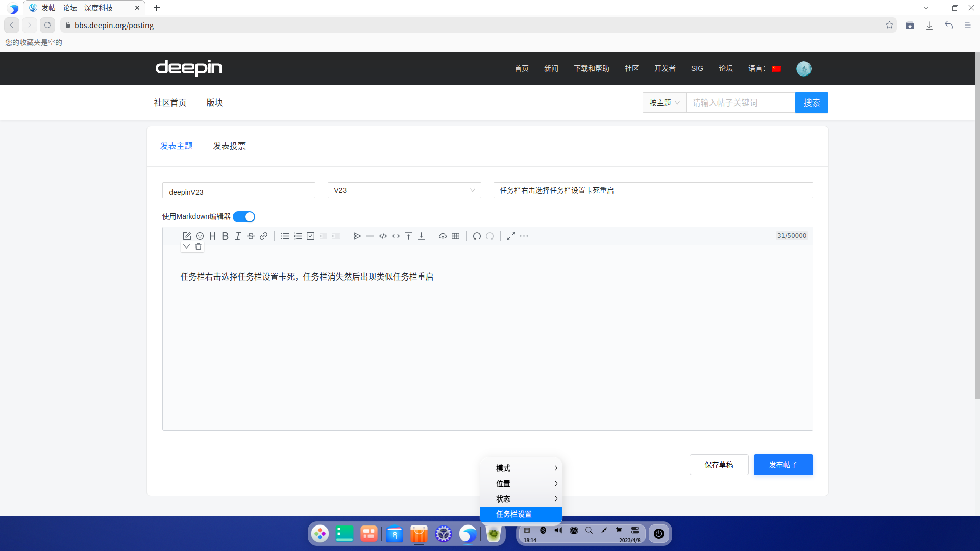This screenshot has height=551, width=980.
Task: Insert a table in the editor
Action: (455, 236)
